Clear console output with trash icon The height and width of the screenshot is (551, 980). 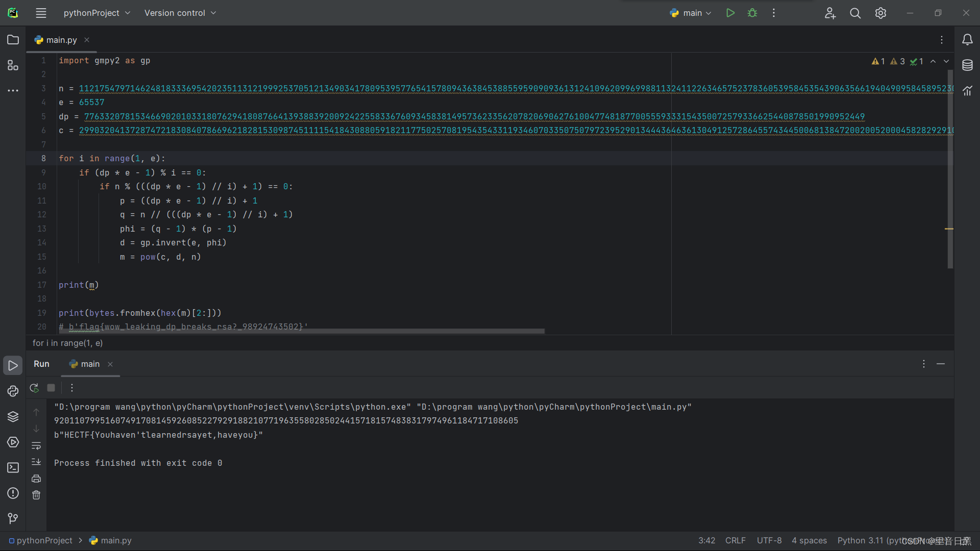coord(36,495)
